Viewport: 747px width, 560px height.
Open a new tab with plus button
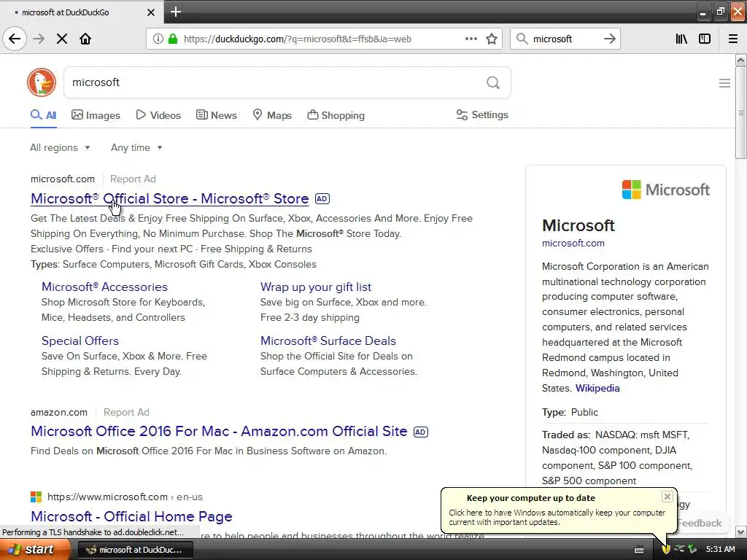pyautogui.click(x=176, y=12)
